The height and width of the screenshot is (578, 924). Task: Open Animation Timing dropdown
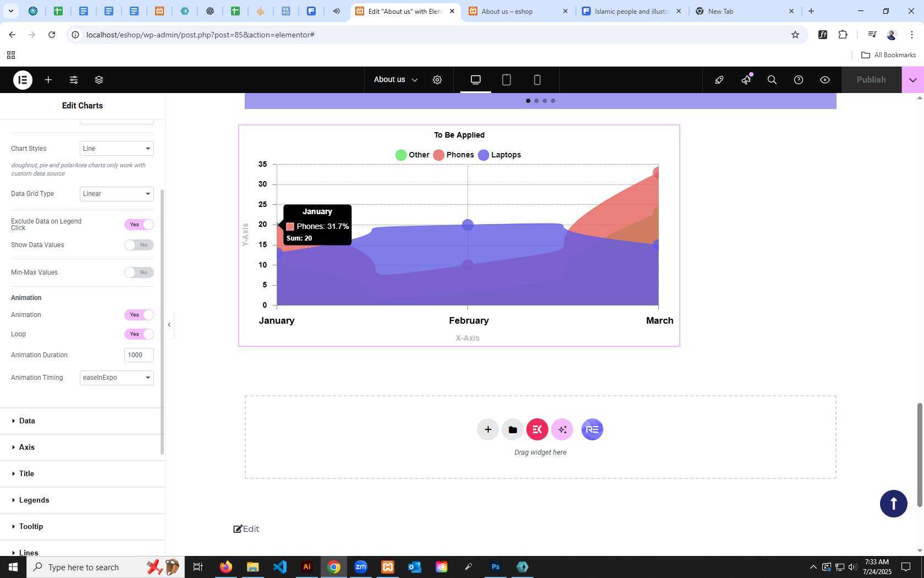click(x=117, y=378)
